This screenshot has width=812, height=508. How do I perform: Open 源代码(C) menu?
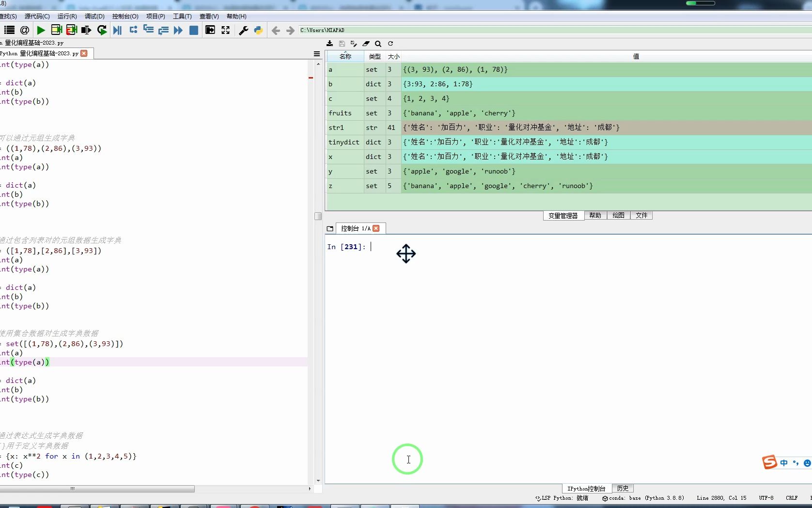click(37, 16)
